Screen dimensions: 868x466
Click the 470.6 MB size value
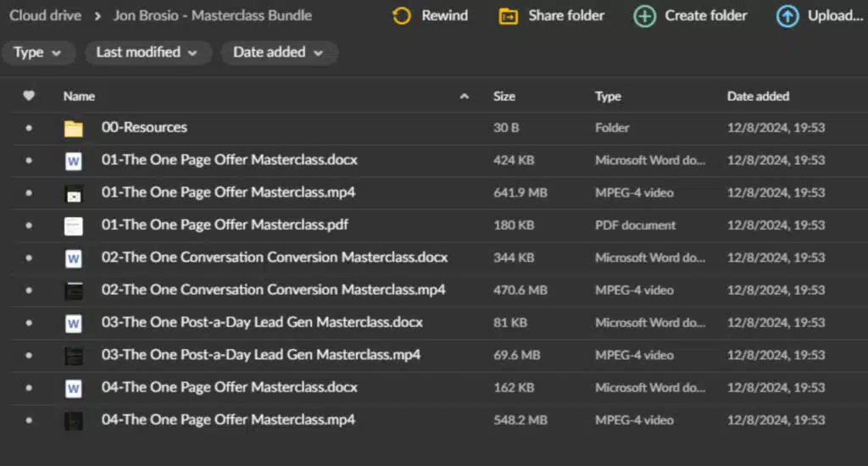point(520,290)
